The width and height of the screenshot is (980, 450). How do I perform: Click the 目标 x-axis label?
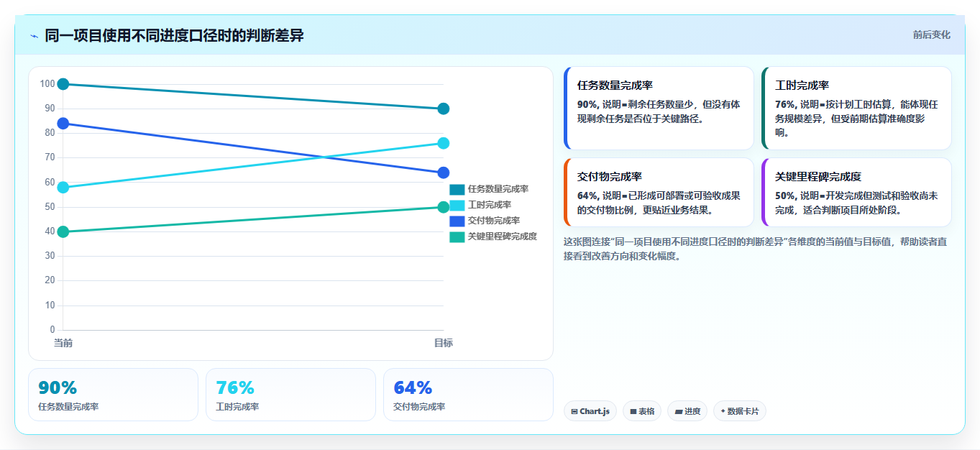point(444,344)
